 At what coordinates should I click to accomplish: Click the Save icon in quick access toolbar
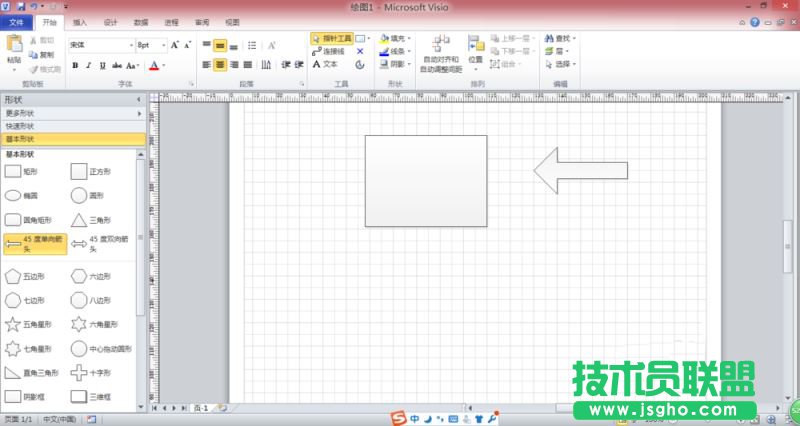(21, 6)
